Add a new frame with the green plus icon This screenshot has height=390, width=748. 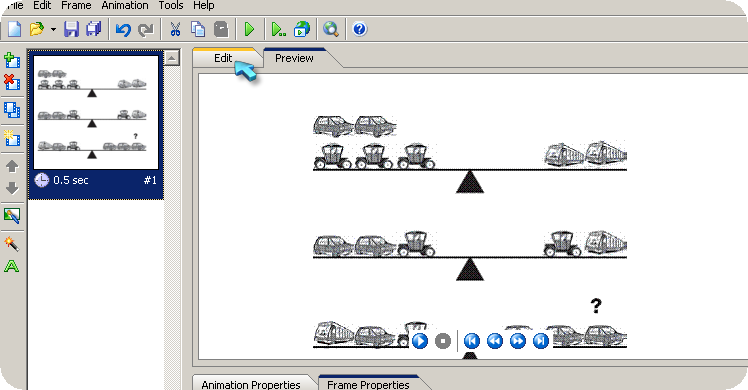coord(12,60)
